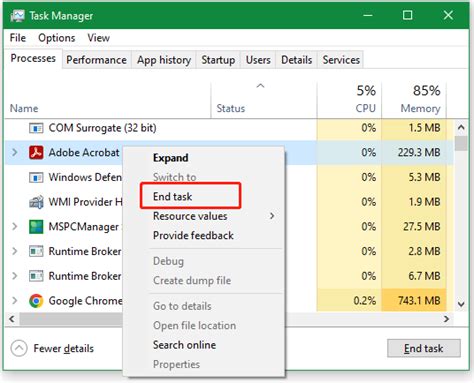Click the 2.8 MB Runtime Broker icon
Screen dimensions: 474x383
pyautogui.click(x=36, y=251)
